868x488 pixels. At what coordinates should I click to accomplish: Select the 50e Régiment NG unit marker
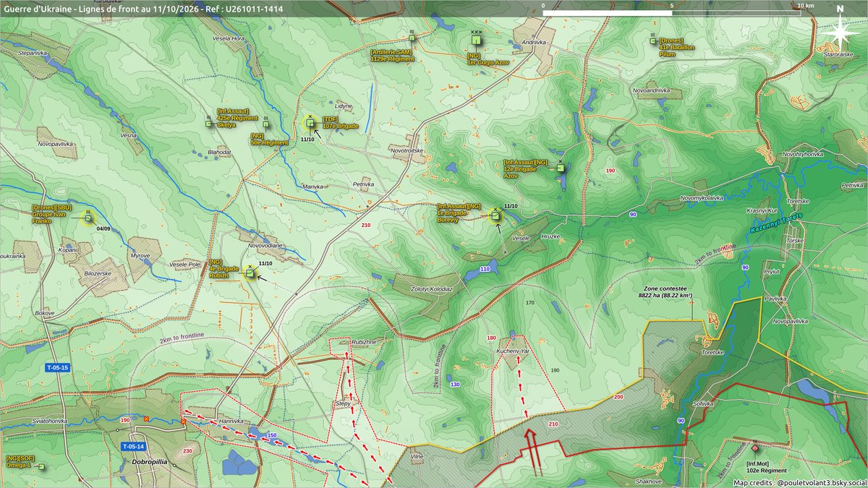pyautogui.click(x=267, y=125)
